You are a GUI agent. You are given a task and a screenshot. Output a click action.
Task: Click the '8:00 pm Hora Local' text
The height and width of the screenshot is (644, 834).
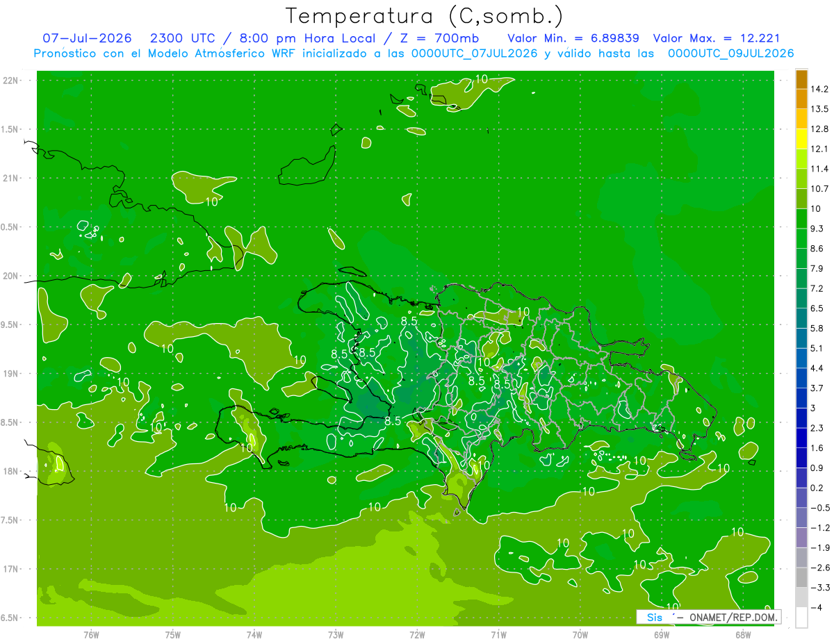click(309, 38)
